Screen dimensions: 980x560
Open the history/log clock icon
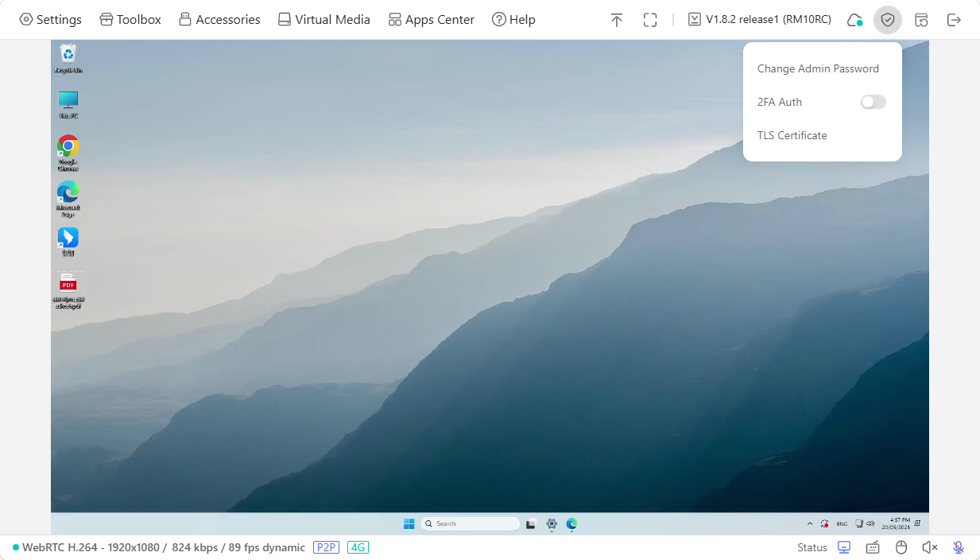921,20
